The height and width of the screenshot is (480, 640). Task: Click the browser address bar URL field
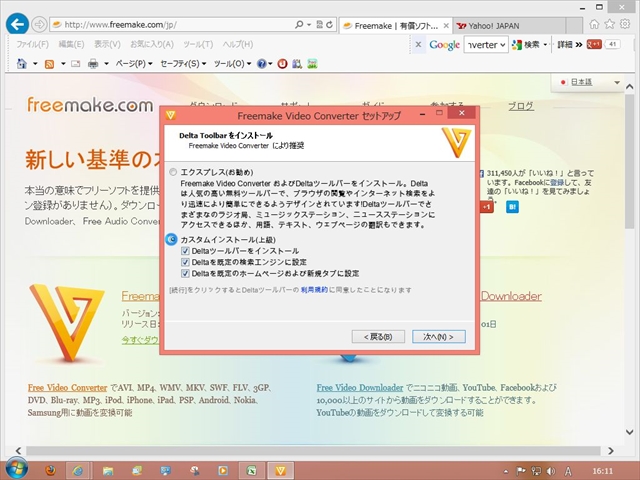click(180, 24)
